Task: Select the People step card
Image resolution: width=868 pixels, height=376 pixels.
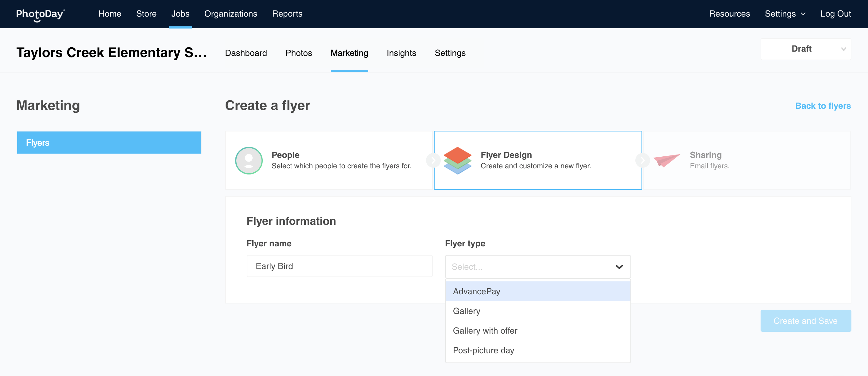Action: click(329, 161)
